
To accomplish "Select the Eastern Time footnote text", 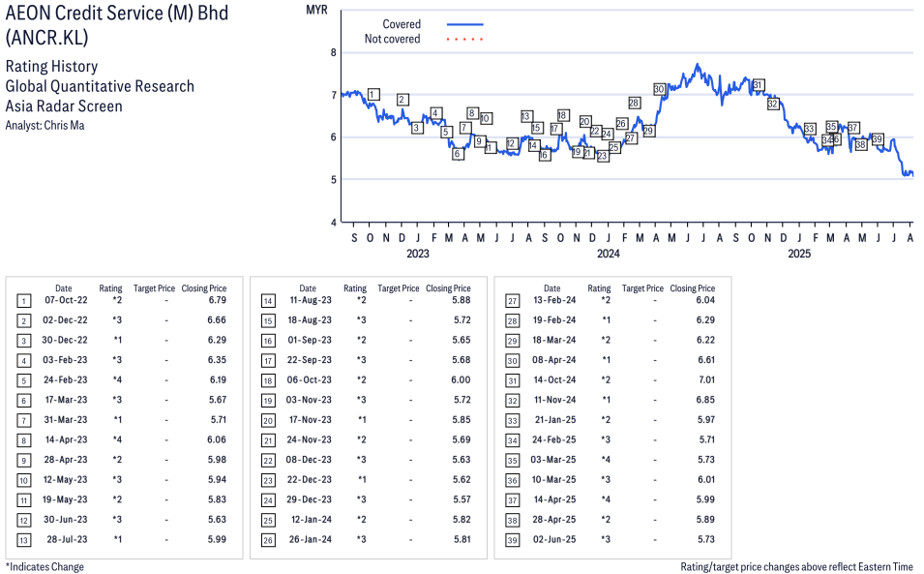I will [x=796, y=567].
